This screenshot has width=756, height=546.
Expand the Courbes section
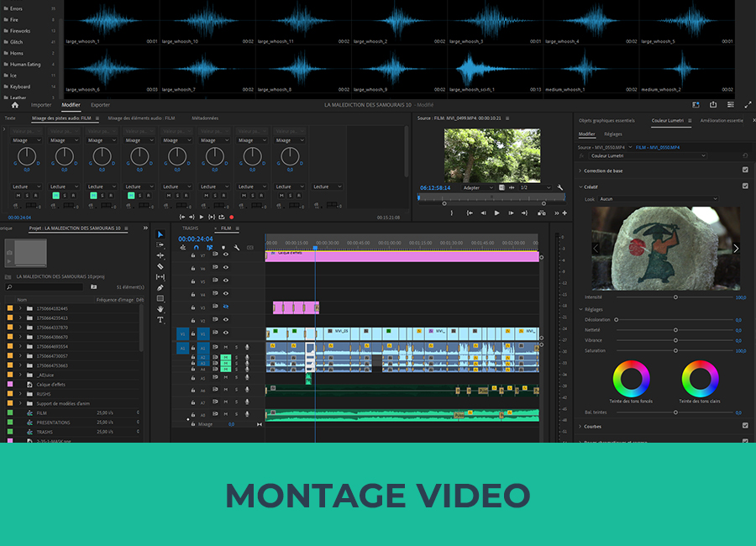pos(580,426)
